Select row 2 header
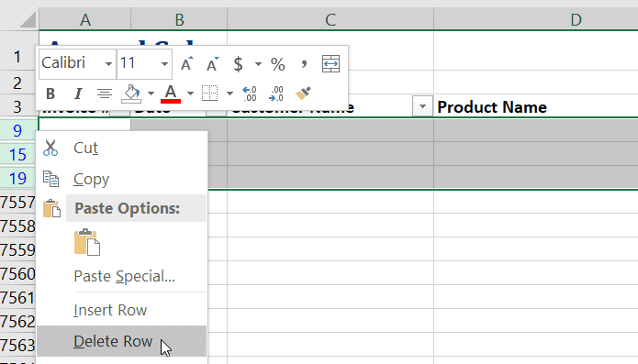Screen dimensions: 638x364 (x=17, y=83)
